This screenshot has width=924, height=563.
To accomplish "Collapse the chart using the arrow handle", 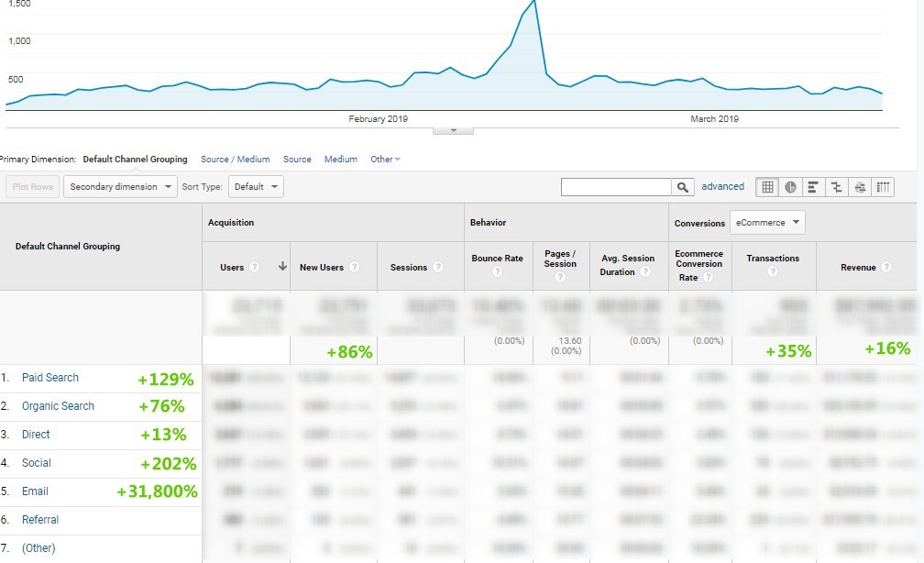I will coord(453,130).
